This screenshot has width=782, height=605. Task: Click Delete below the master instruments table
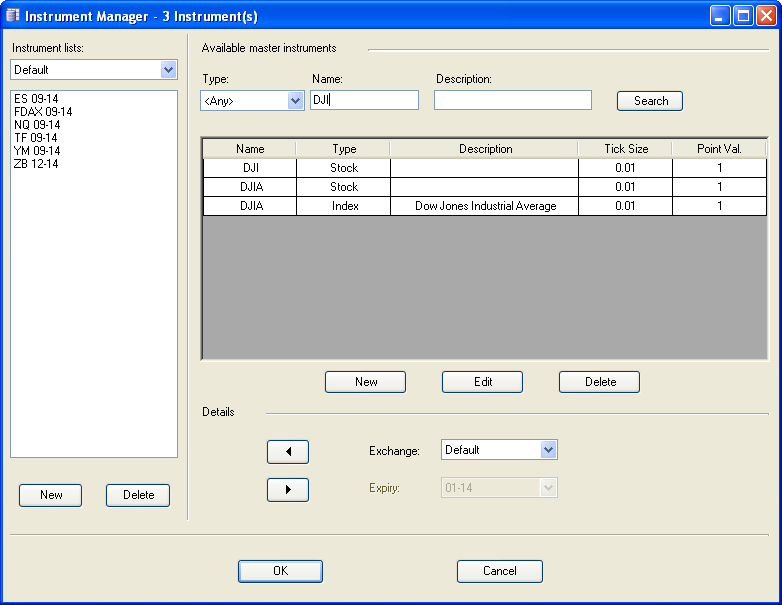(599, 382)
